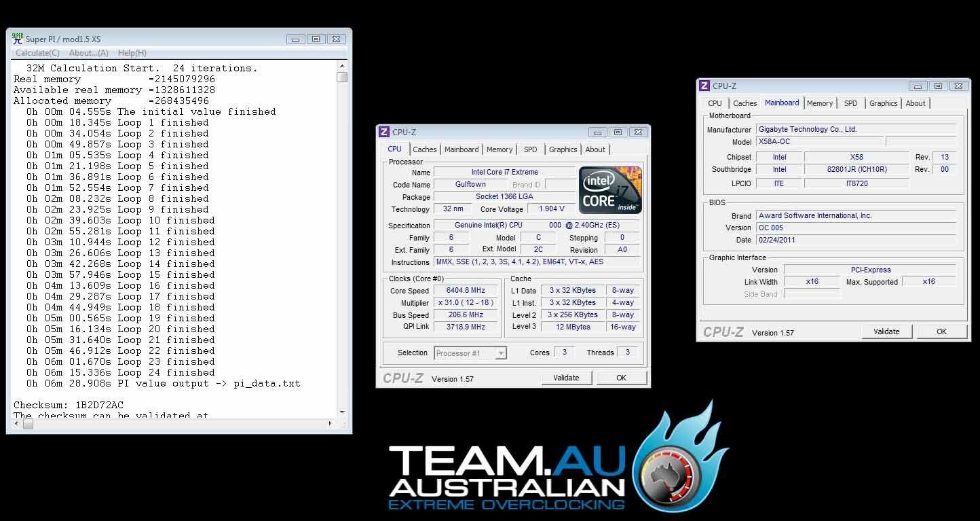Minimize the Super PI window
The width and height of the screenshot is (980, 521).
(x=295, y=39)
